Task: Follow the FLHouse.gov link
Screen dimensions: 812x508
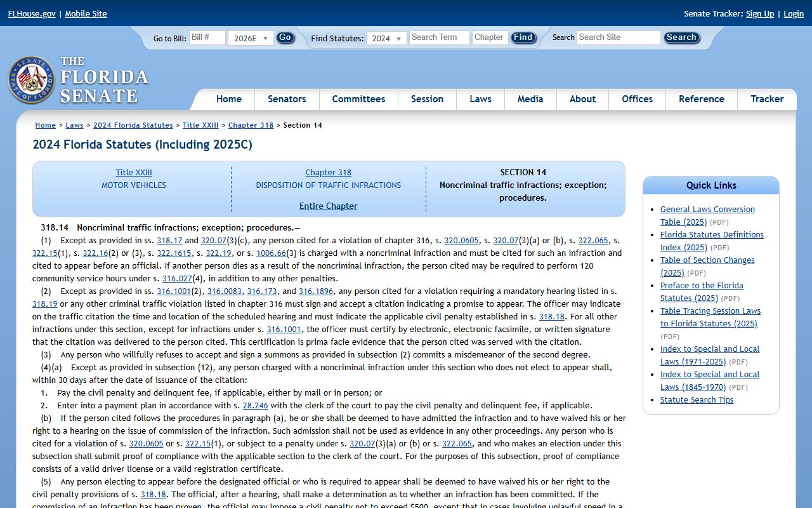Action: [x=32, y=13]
